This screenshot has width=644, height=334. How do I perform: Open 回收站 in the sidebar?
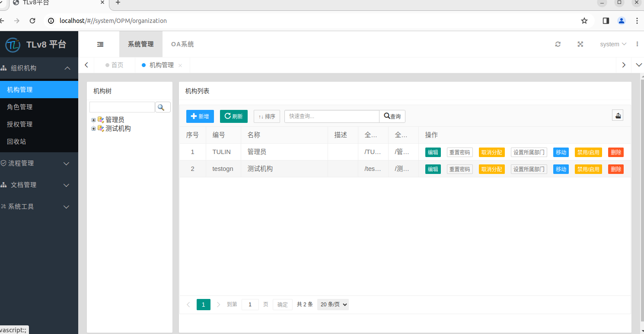(39, 141)
